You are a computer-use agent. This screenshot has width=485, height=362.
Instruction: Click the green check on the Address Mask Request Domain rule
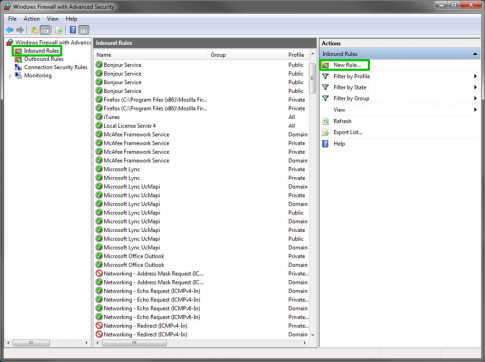coord(99,282)
